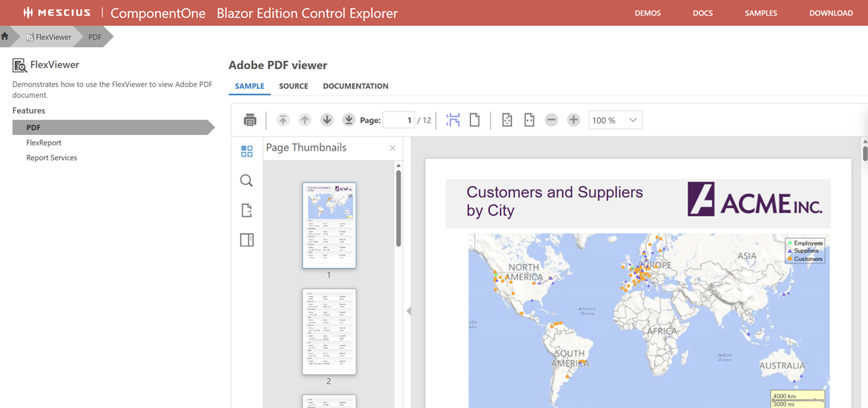Image resolution: width=868 pixels, height=408 pixels.
Task: Open the search side panel icon
Action: [247, 180]
